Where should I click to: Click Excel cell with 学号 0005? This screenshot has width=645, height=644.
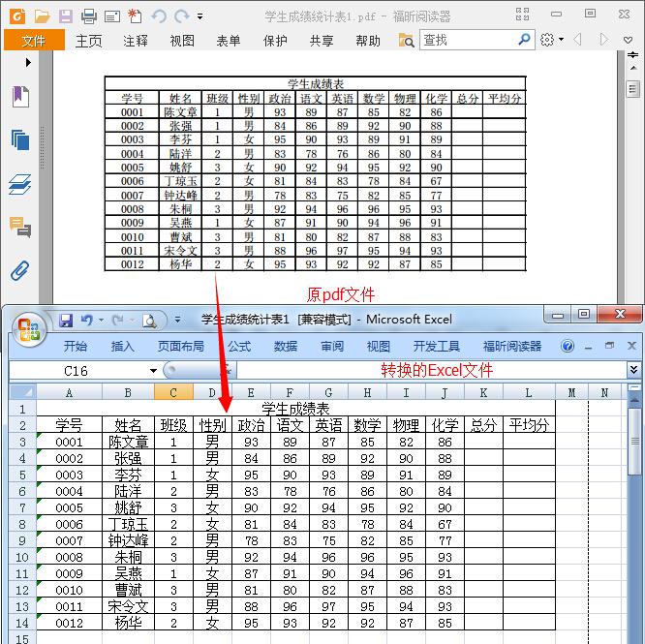point(70,507)
